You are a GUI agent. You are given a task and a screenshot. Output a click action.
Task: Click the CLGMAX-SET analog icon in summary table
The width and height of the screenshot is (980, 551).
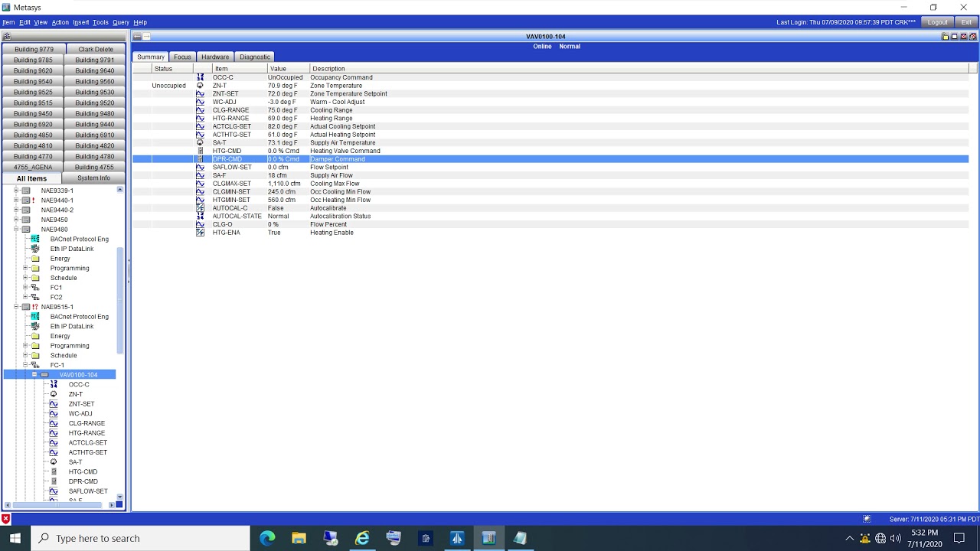(201, 184)
